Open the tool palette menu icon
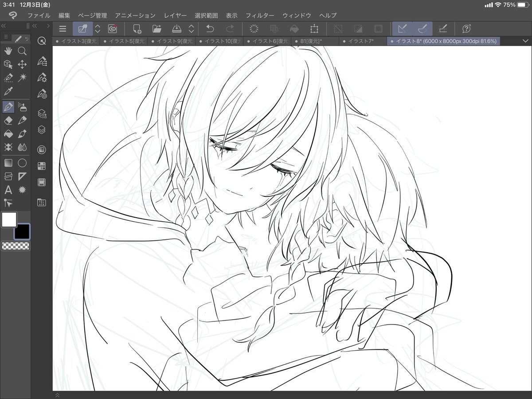Image resolution: width=532 pixels, height=399 pixels. pyautogui.click(x=5, y=37)
